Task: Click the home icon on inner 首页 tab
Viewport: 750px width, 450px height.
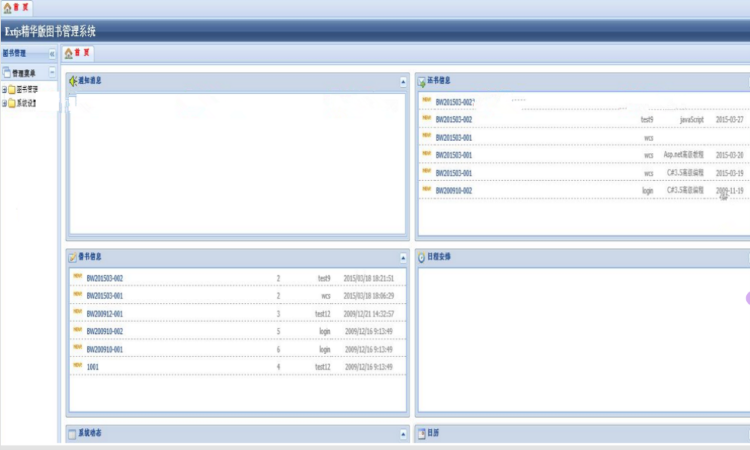Action: (x=68, y=53)
